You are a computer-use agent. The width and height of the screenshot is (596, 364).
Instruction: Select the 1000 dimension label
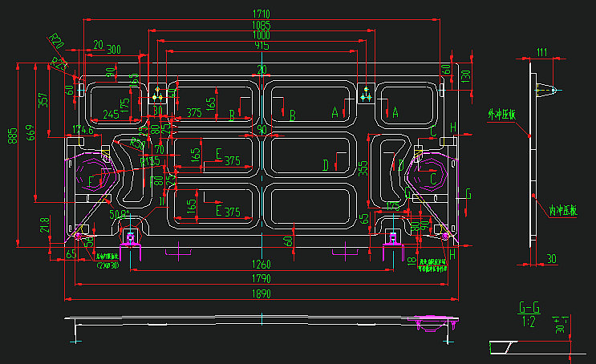261,36
